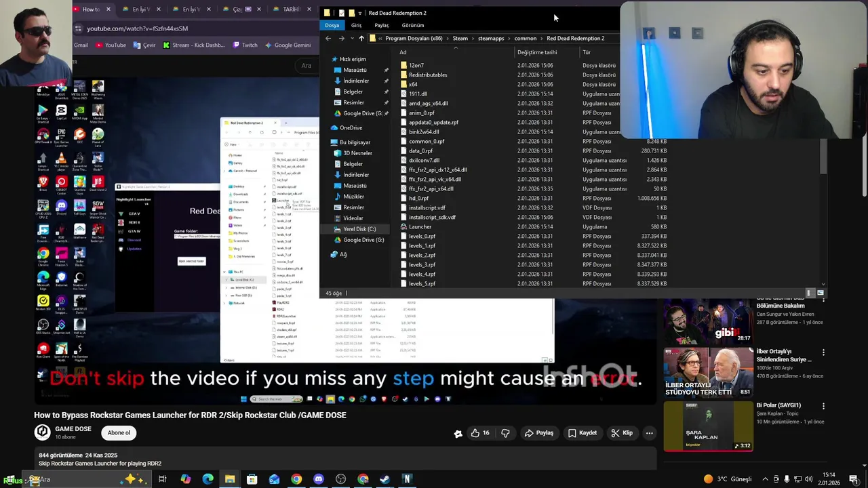Sort by Değiştirme tarihi column header
The image size is (868, 488).
click(537, 52)
